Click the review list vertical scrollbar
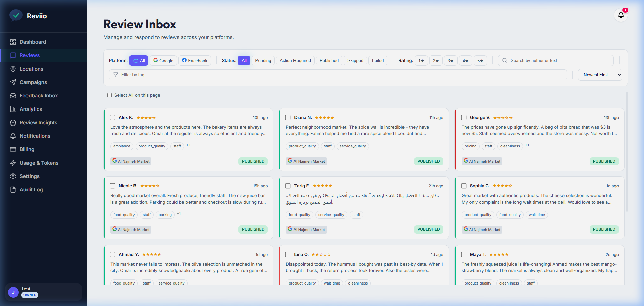 (x=627, y=152)
